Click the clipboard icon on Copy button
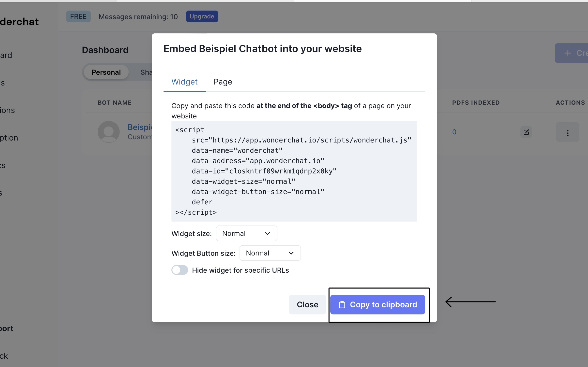Viewport: 588px width, 367px height. 342,304
